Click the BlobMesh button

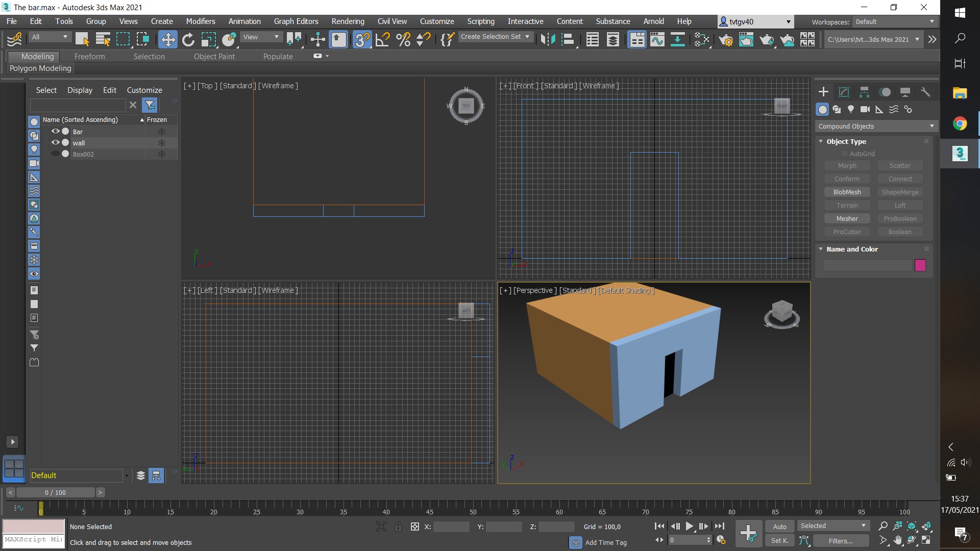(x=847, y=192)
